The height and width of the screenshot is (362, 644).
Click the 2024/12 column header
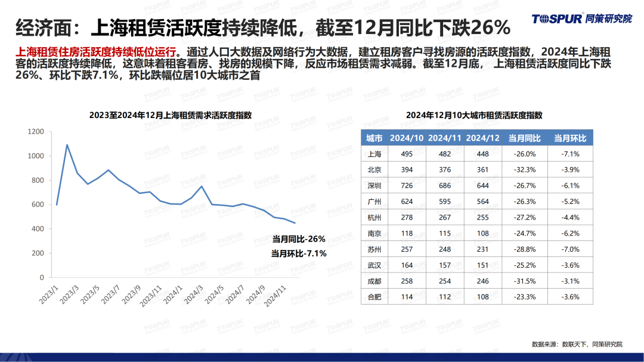[x=483, y=138]
